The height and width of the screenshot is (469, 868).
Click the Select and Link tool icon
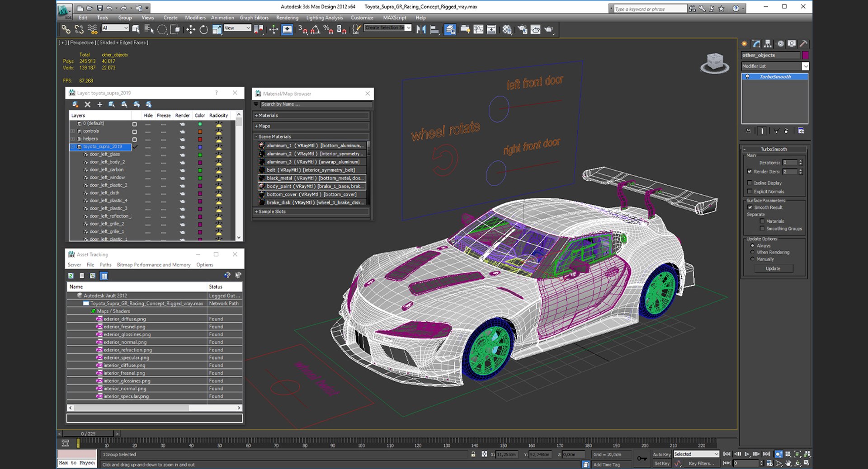[x=66, y=29]
